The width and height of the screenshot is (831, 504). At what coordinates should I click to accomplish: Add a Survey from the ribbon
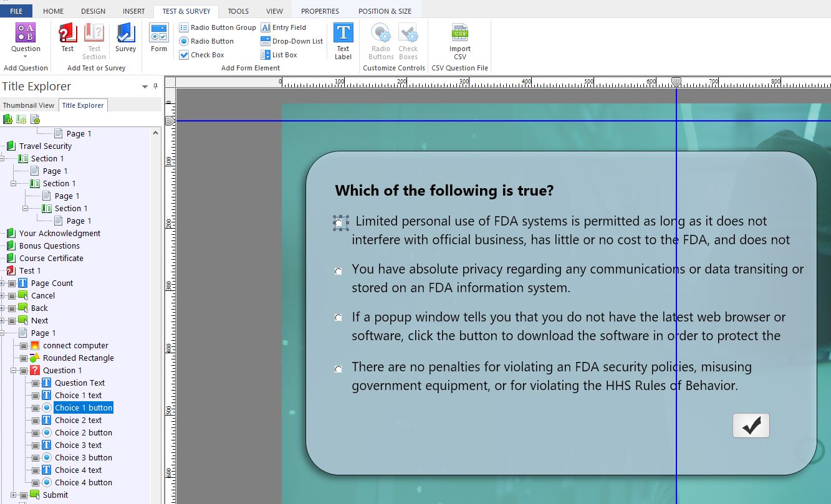click(x=125, y=37)
